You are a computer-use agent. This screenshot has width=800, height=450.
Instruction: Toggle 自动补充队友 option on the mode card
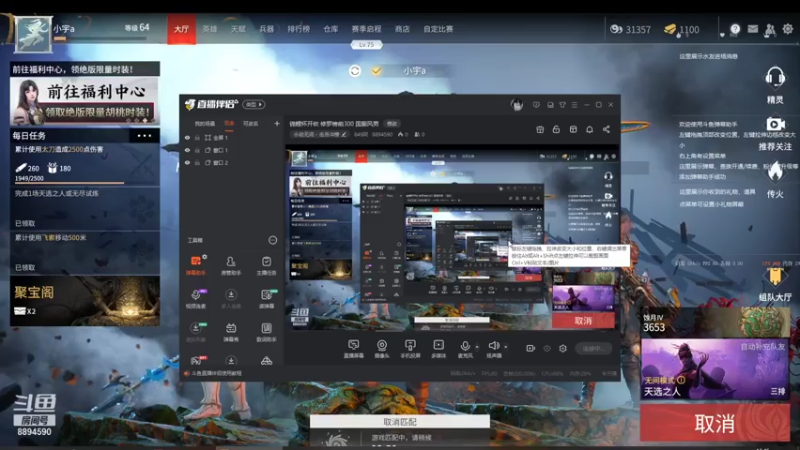click(763, 347)
